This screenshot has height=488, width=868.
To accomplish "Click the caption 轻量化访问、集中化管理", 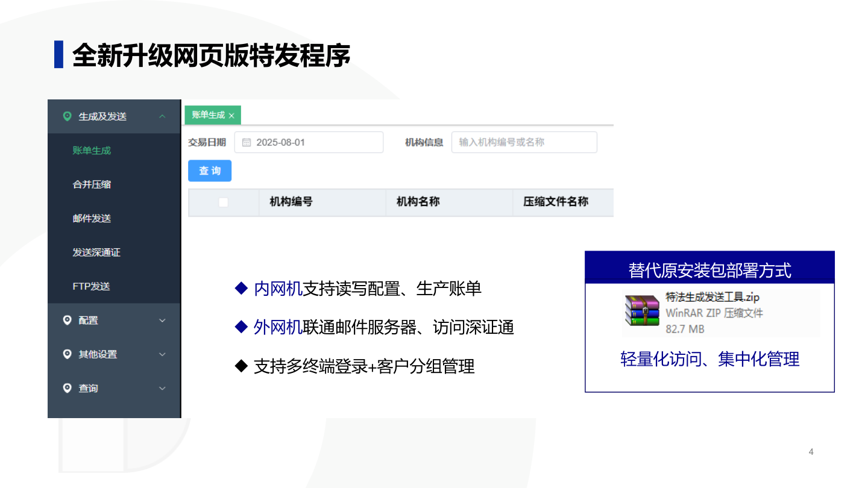I will pyautogui.click(x=709, y=359).
